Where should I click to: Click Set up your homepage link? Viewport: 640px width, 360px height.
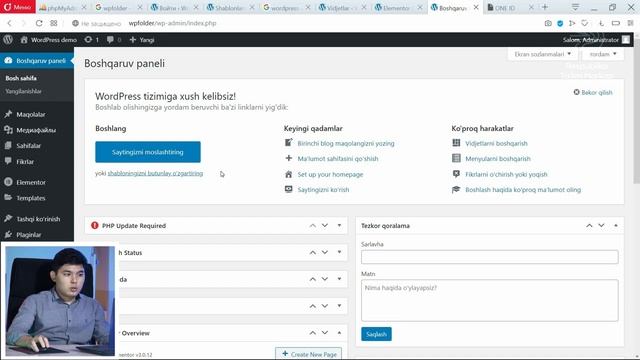point(330,174)
